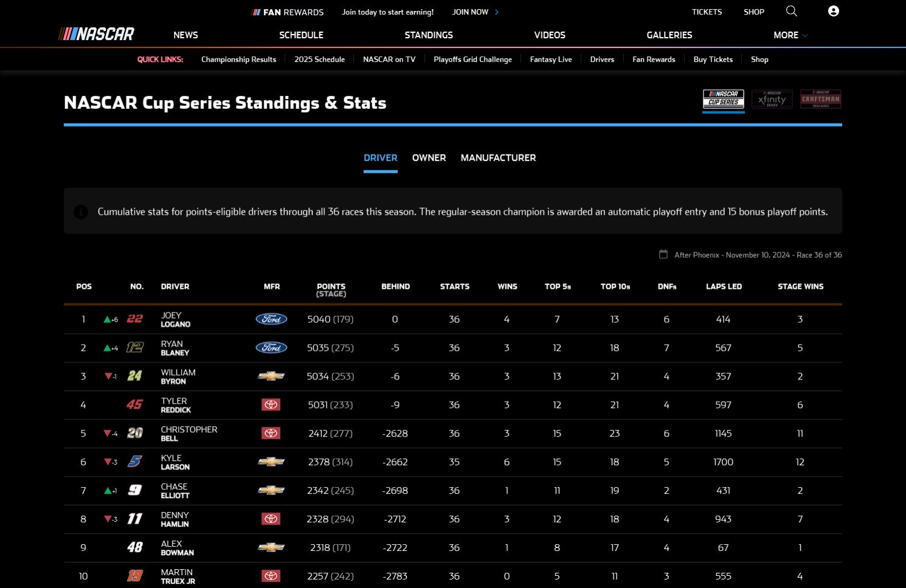Click the Chevrolet logo in Kyle Larson's row

[x=271, y=462]
